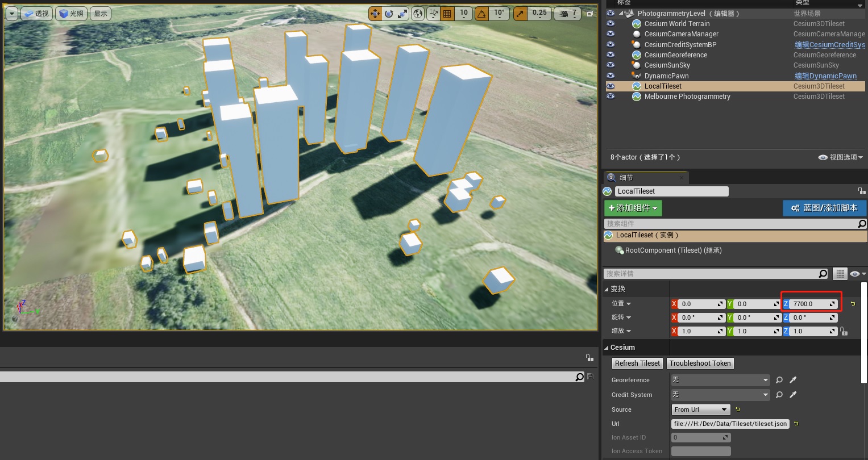Select Cesium World Terrain in outliner

click(677, 24)
